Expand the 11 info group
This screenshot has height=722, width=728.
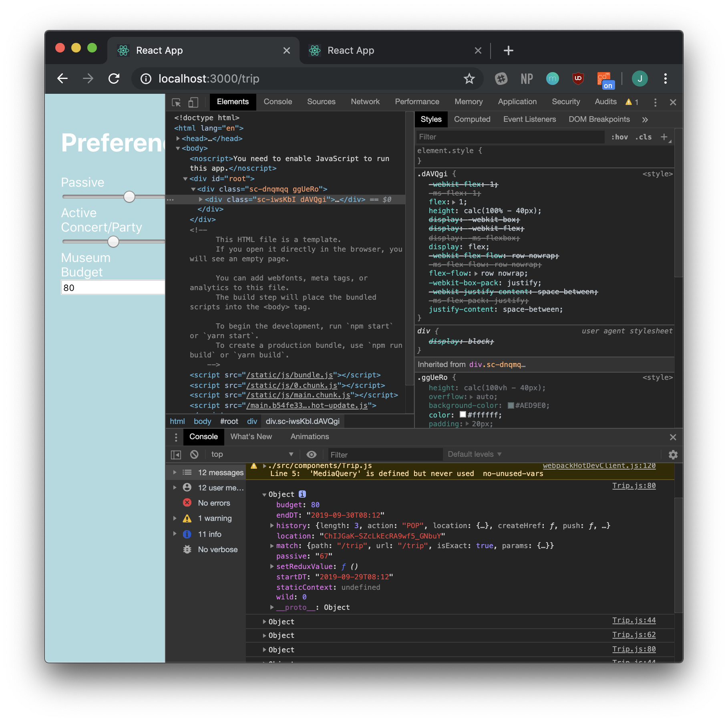[x=175, y=534]
